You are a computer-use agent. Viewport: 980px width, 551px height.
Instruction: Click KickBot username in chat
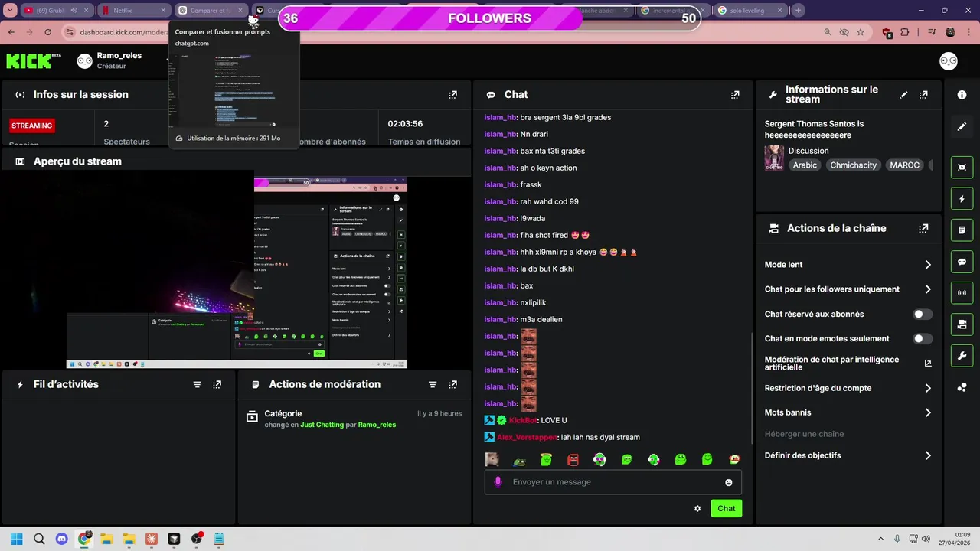click(x=523, y=420)
